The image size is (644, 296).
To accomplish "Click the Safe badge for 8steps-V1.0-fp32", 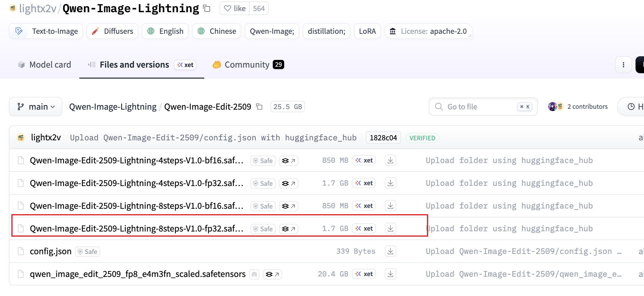I will (x=263, y=229).
